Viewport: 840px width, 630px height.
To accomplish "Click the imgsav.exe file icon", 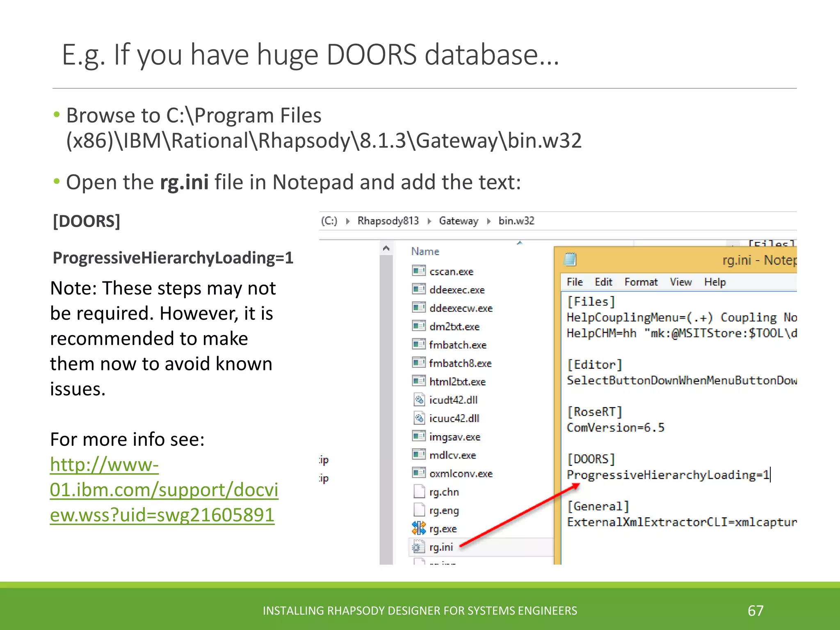I will coord(418,436).
